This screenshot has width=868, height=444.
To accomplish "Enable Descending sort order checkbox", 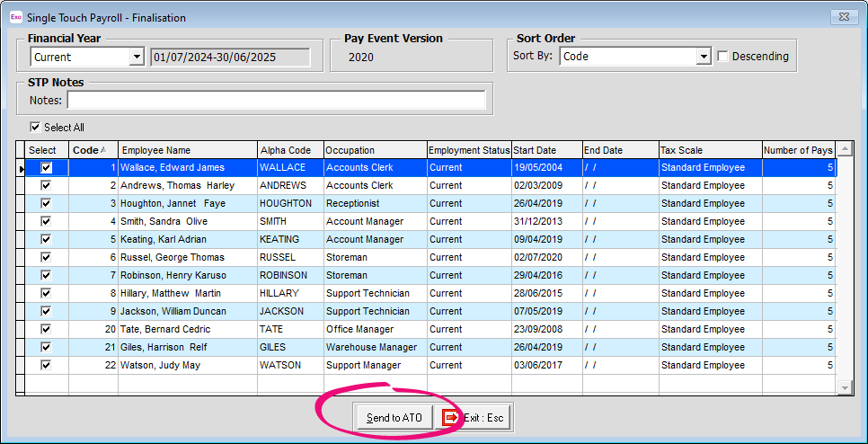I will point(723,57).
